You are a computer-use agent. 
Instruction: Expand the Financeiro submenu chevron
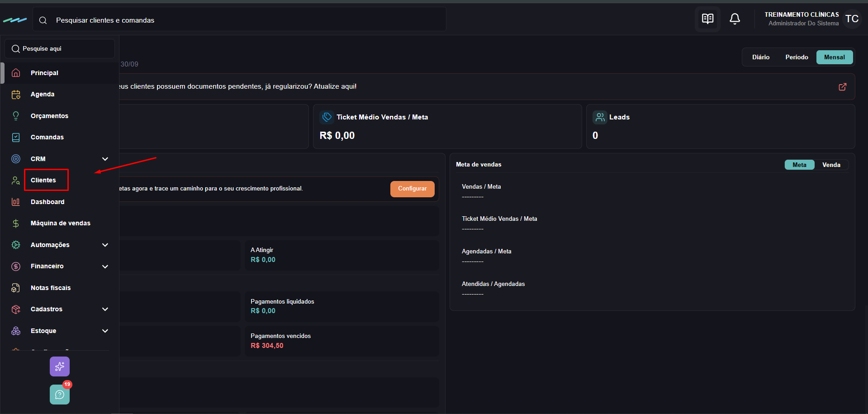coord(105,266)
